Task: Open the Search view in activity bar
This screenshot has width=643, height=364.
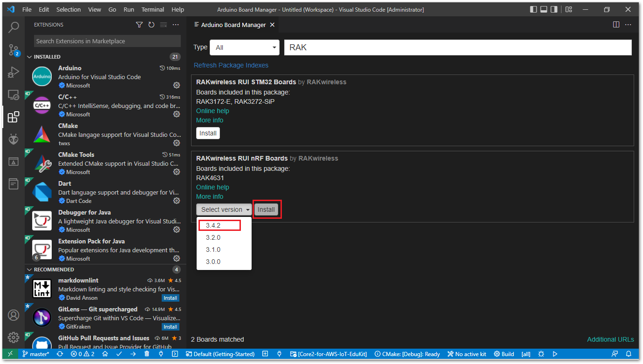Action: 14,27
